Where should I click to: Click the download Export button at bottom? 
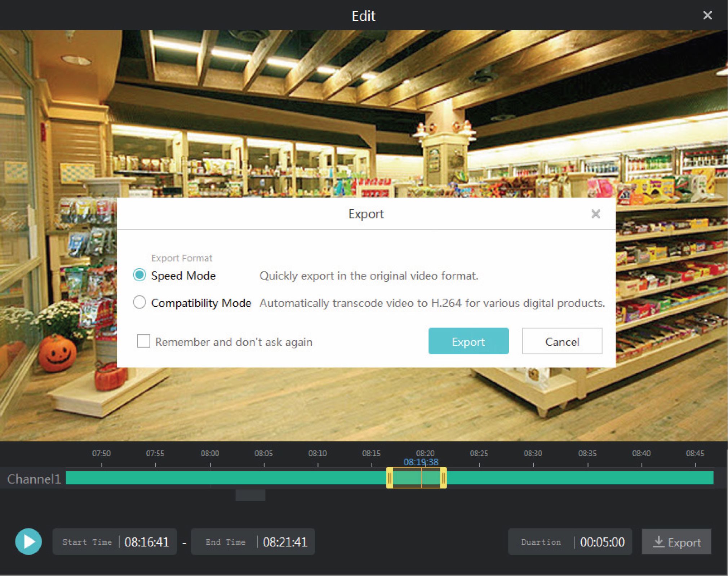pyautogui.click(x=676, y=542)
